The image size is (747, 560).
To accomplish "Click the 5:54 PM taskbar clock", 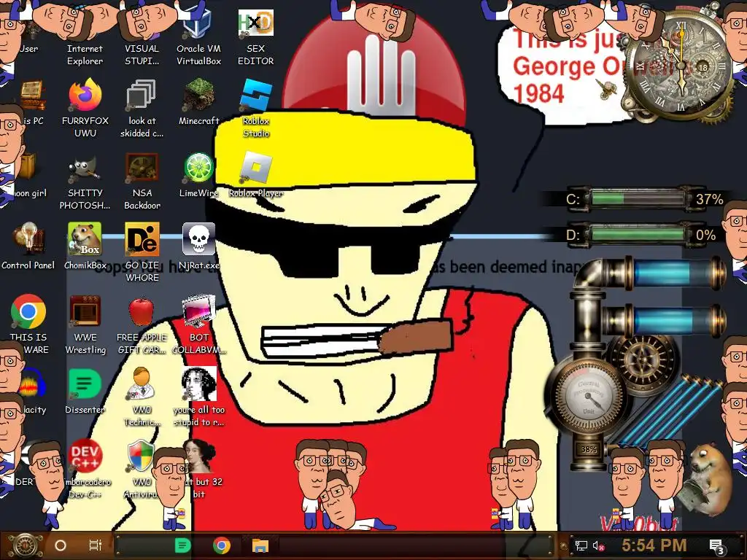I will [x=654, y=545].
